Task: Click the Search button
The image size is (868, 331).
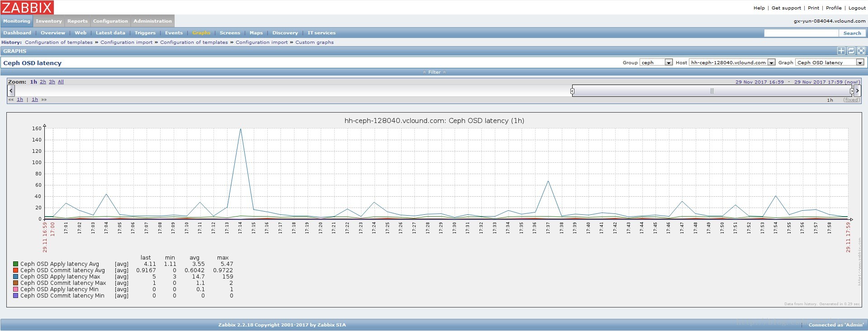Action: tap(852, 33)
